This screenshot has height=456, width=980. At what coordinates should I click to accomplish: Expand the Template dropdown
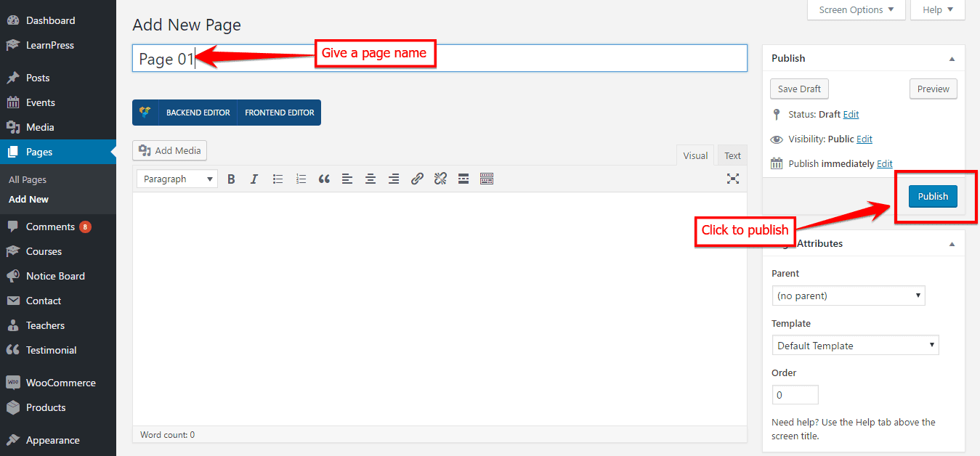(x=855, y=346)
